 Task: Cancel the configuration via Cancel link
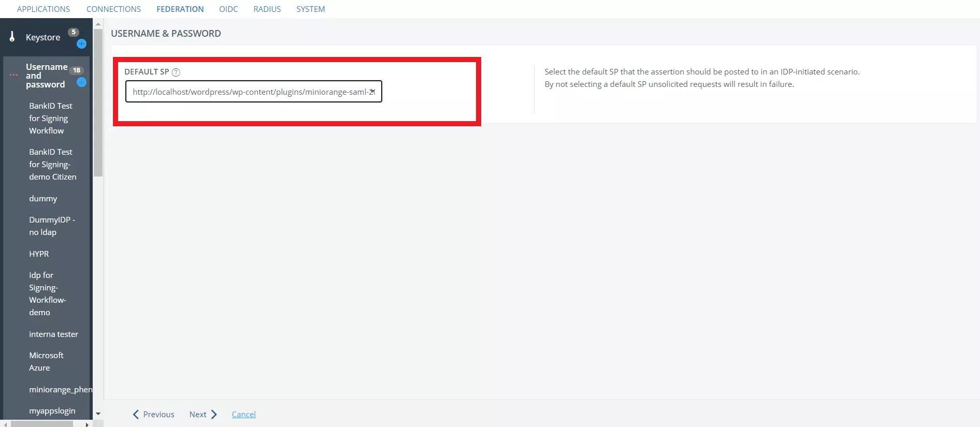tap(243, 414)
